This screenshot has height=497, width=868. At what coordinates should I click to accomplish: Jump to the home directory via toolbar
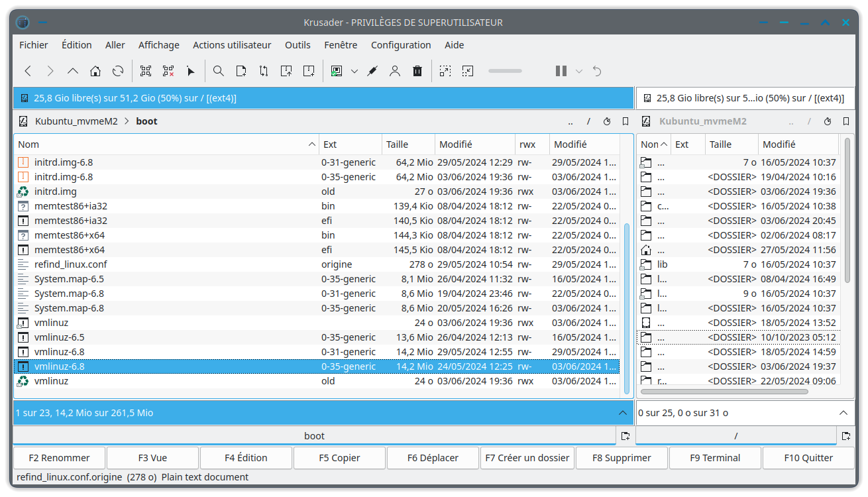(95, 71)
